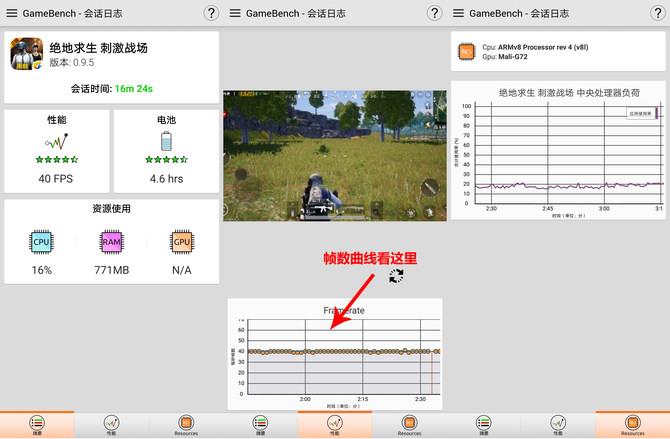
Task: Tap the RAM chip icon showing 771MB
Action: click(112, 242)
